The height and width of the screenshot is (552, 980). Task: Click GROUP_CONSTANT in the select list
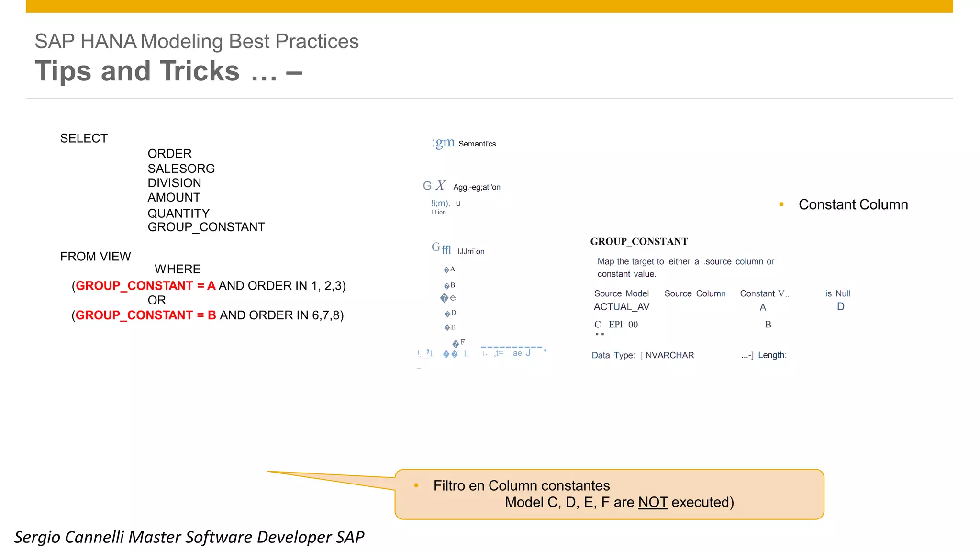[206, 227]
